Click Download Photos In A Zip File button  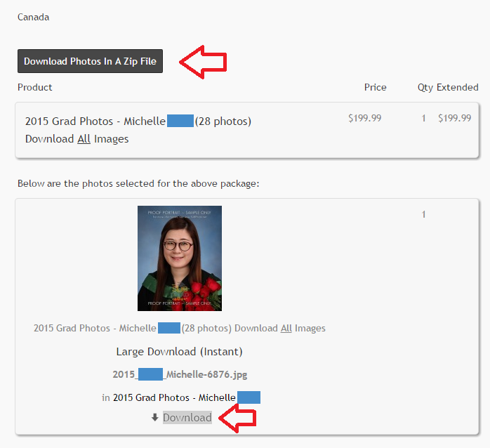pos(90,61)
